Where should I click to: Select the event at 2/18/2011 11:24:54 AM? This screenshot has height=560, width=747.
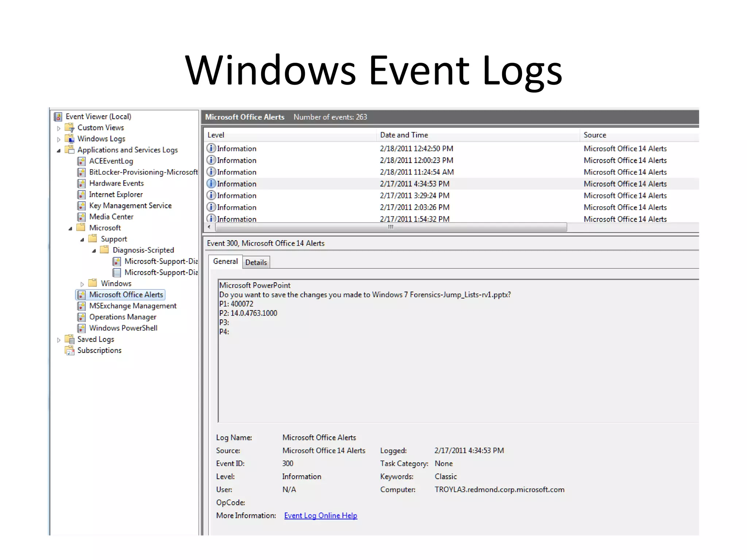pyautogui.click(x=452, y=172)
